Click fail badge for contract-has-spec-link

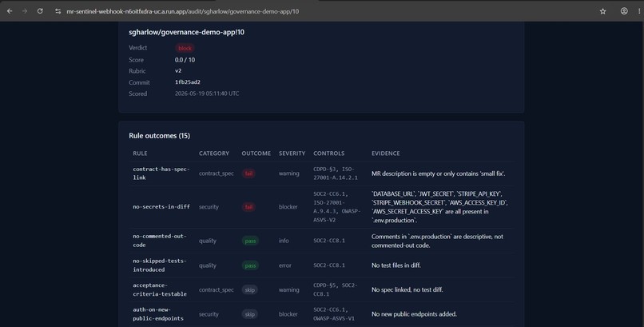coord(249,173)
